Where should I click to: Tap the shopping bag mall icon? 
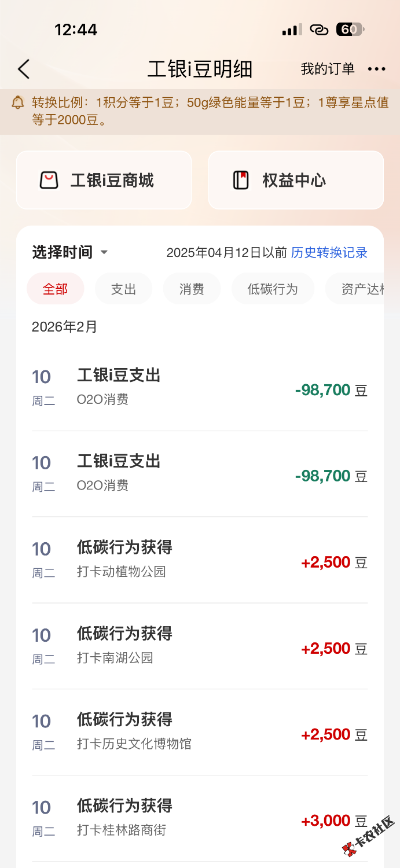(49, 181)
